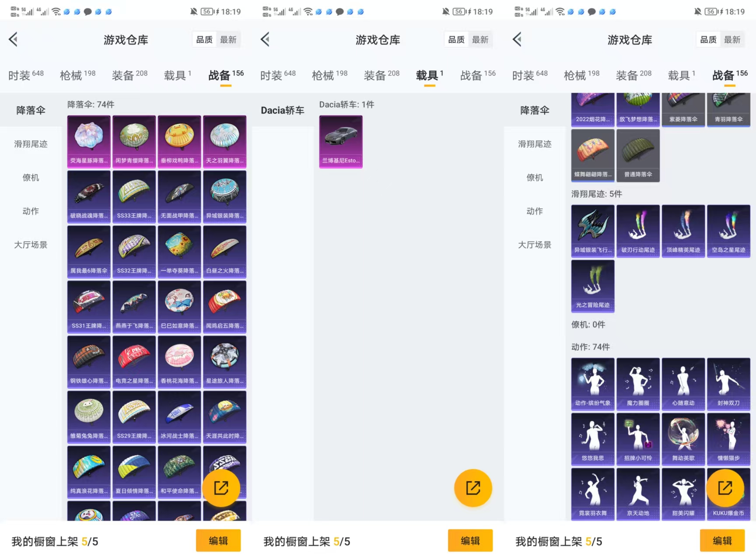Select the 异域银装 parachute on left screen
756x560 pixels.
[224, 197]
